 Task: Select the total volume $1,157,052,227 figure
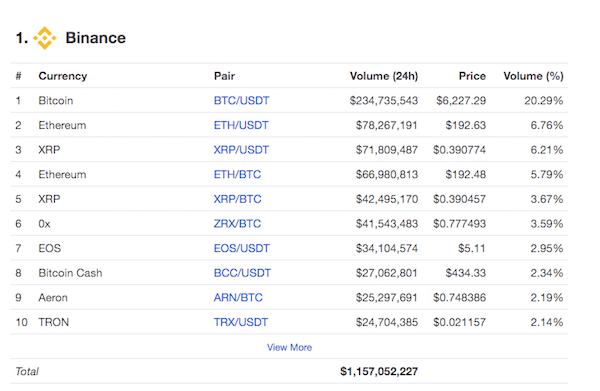(379, 371)
